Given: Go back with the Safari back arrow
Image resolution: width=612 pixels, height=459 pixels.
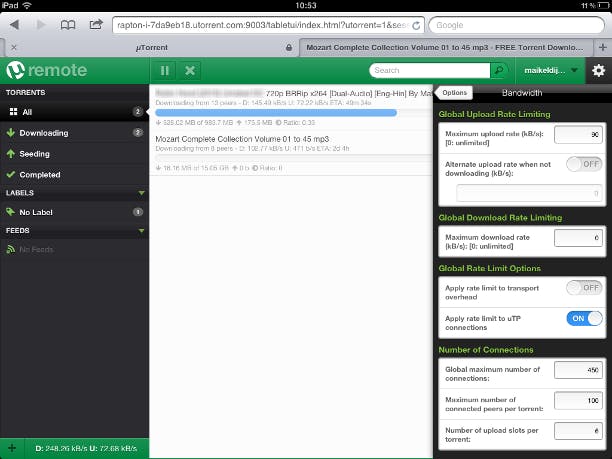Looking at the screenshot, I should point(14,25).
